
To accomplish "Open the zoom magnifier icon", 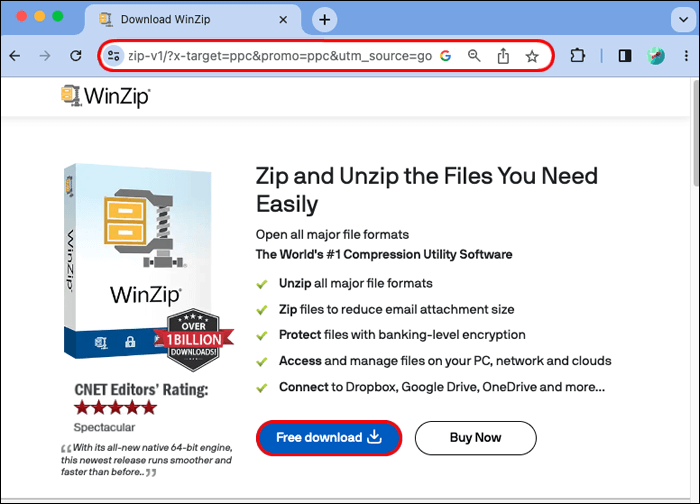I will pos(474,56).
